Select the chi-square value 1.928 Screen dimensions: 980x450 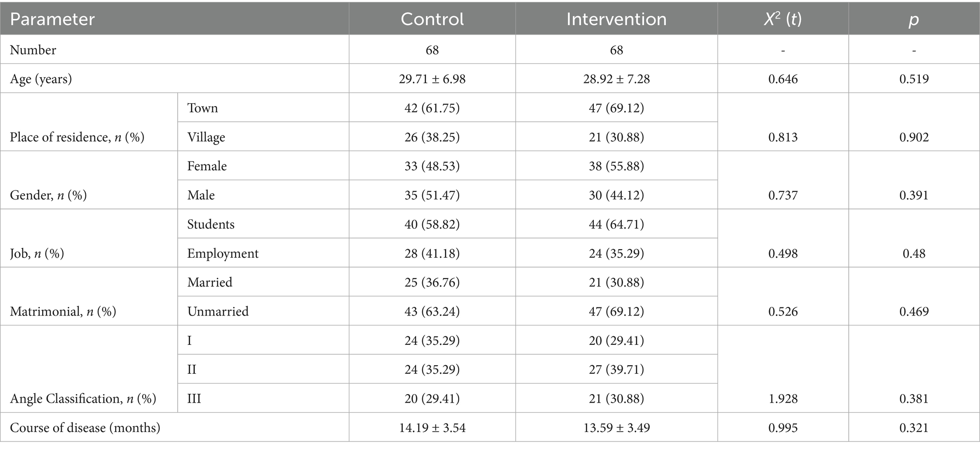click(783, 399)
